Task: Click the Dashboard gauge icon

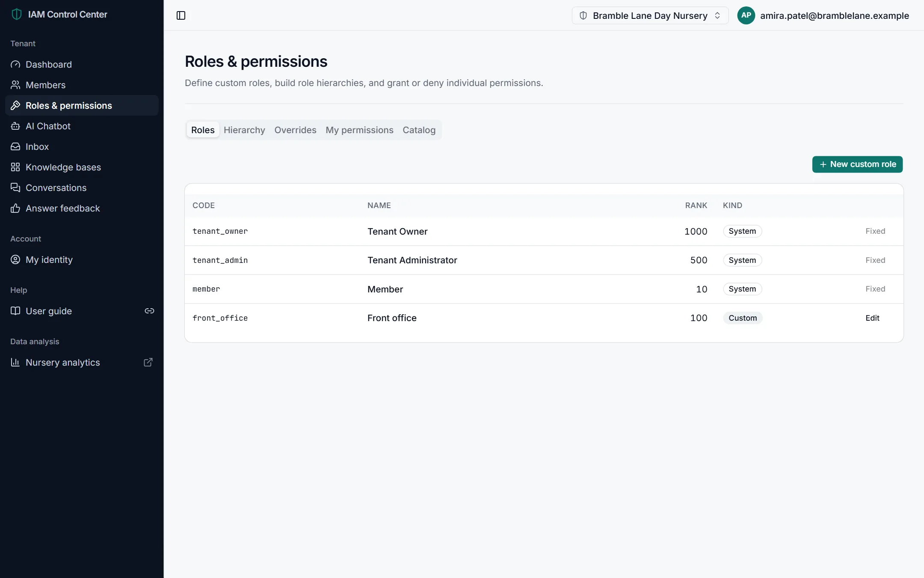Action: [x=15, y=64]
